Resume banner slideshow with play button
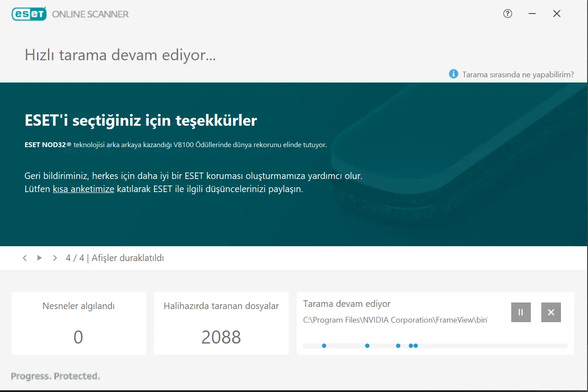 40,258
